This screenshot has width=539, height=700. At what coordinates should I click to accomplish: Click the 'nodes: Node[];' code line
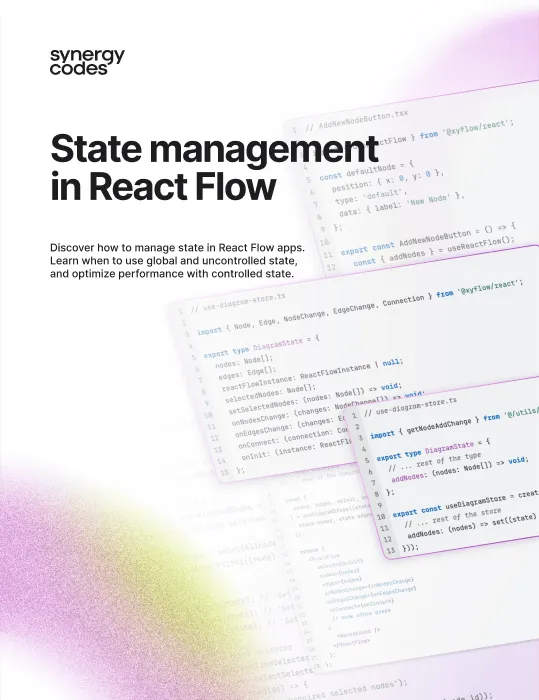click(243, 361)
